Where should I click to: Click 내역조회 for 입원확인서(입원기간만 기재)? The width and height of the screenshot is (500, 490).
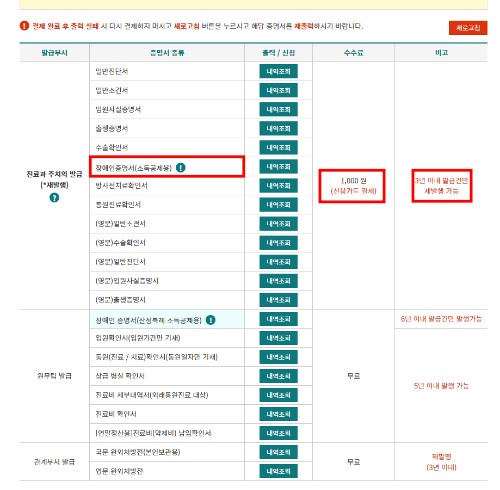tap(278, 338)
